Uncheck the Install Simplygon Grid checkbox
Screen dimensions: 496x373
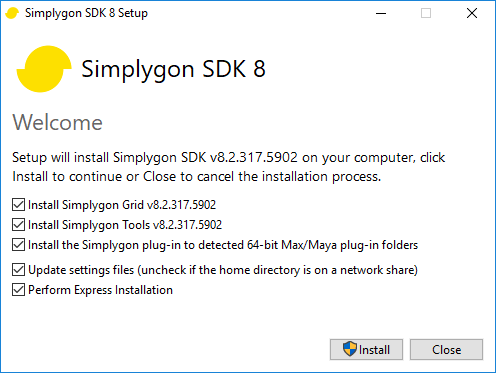pyautogui.click(x=18, y=205)
